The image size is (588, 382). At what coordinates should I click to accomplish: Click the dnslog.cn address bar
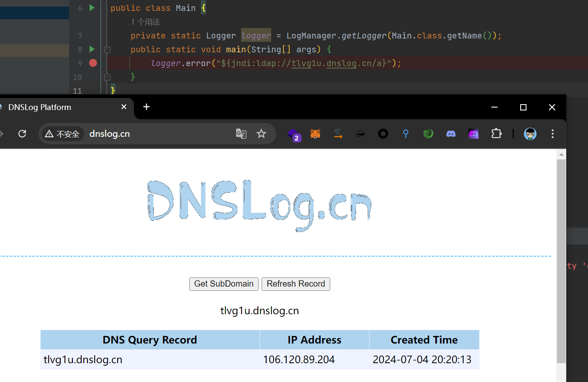click(x=157, y=134)
